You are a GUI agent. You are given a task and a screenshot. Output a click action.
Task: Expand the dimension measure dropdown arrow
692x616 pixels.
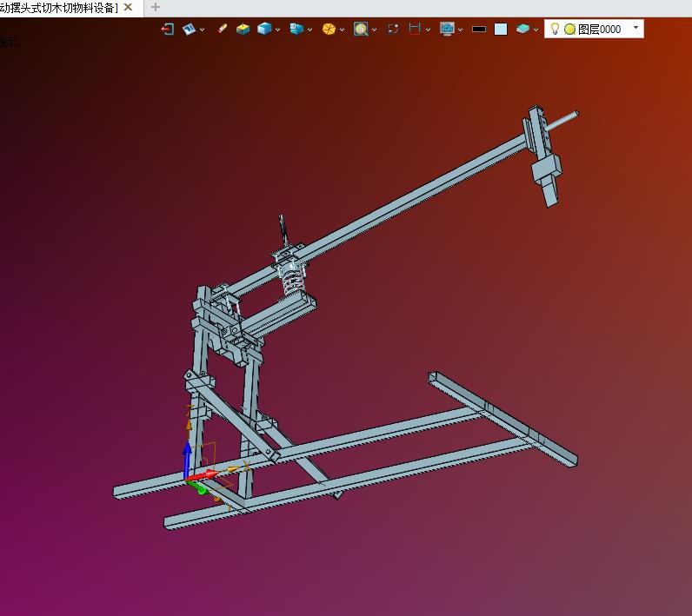click(428, 30)
